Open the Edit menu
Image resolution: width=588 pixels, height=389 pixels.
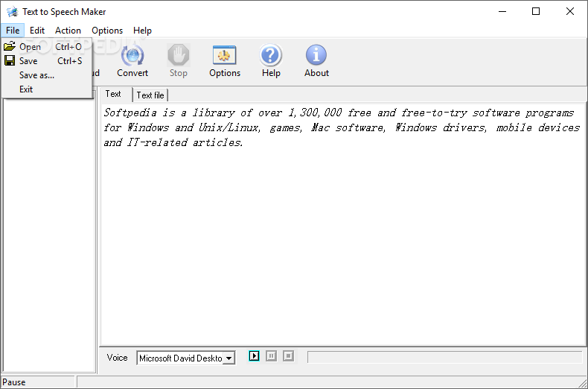coord(37,31)
